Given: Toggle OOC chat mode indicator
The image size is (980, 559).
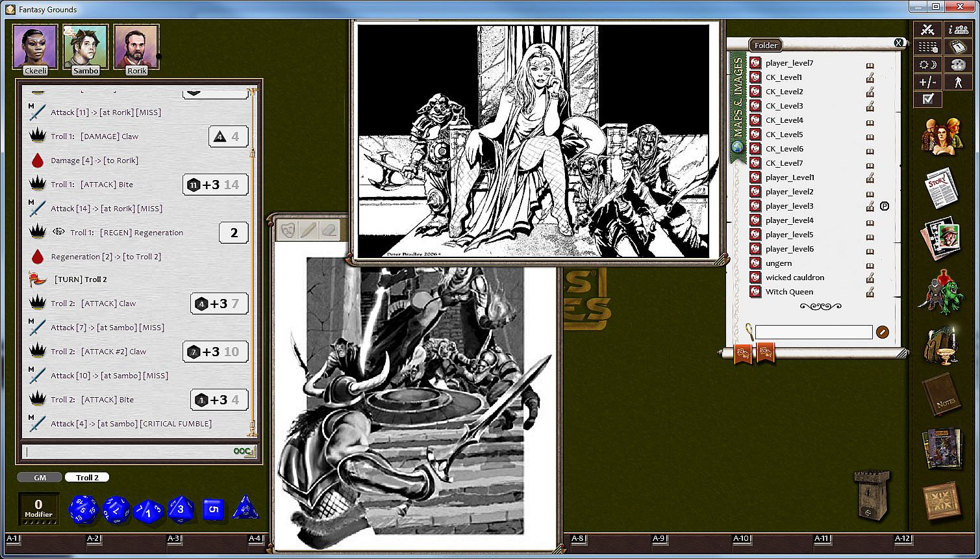Looking at the screenshot, I should coord(242,451).
